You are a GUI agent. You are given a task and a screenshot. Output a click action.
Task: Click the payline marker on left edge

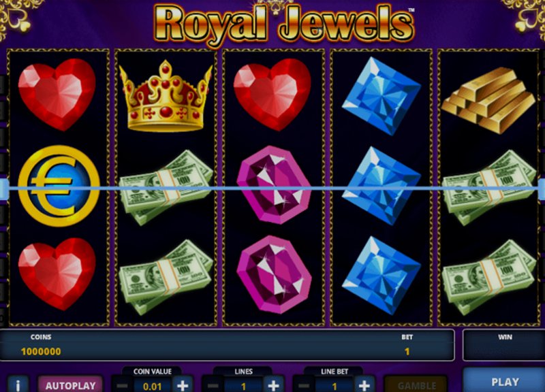click(x=4, y=189)
